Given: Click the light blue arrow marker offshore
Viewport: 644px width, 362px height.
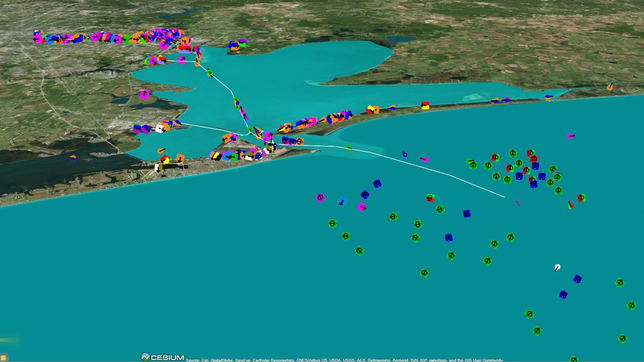Looking at the screenshot, I should point(342,201).
